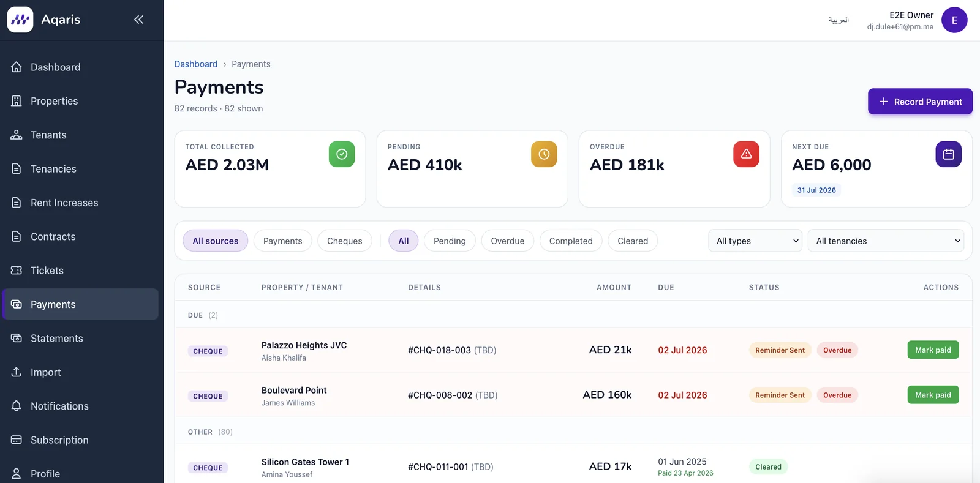Click Dashboard breadcrumb link
The image size is (980, 483).
(x=196, y=64)
